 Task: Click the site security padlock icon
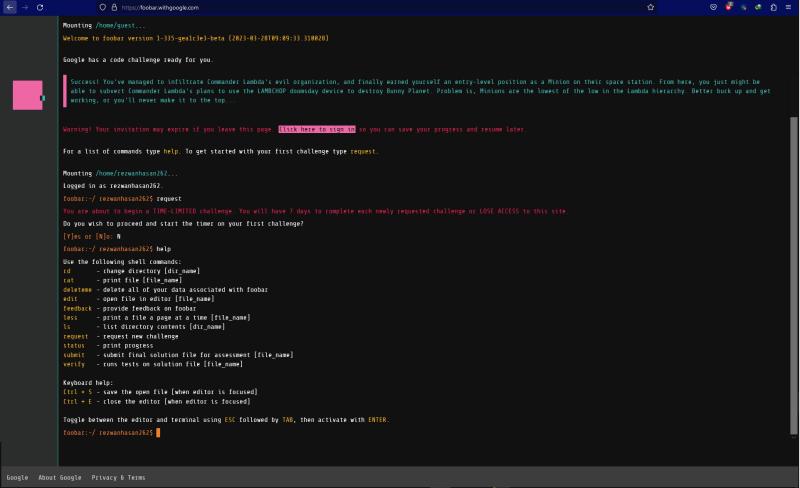click(114, 7)
